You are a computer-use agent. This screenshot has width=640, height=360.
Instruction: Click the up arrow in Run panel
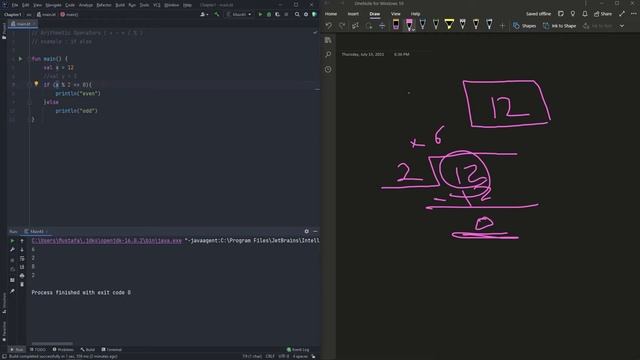(x=22, y=241)
